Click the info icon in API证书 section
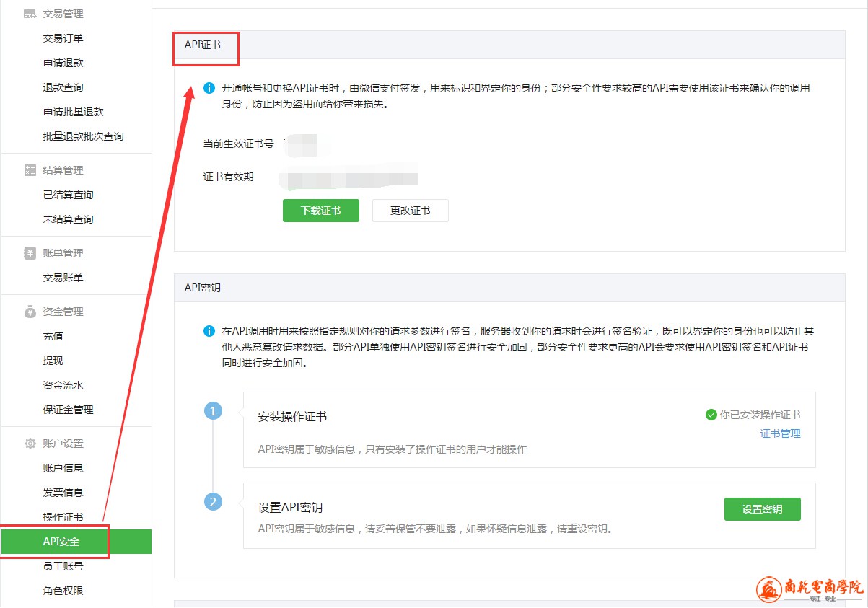868x608 pixels. pyautogui.click(x=209, y=88)
